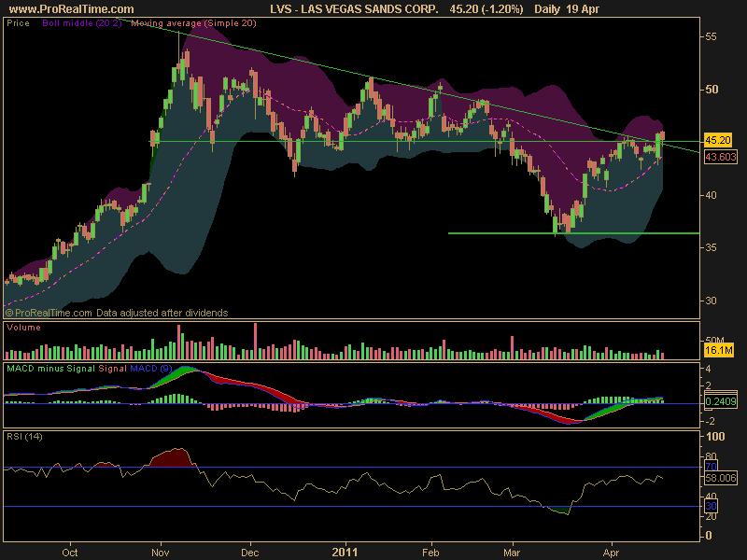The width and height of the screenshot is (747, 560).
Task: Click the 50 price axis label
Action: point(712,90)
